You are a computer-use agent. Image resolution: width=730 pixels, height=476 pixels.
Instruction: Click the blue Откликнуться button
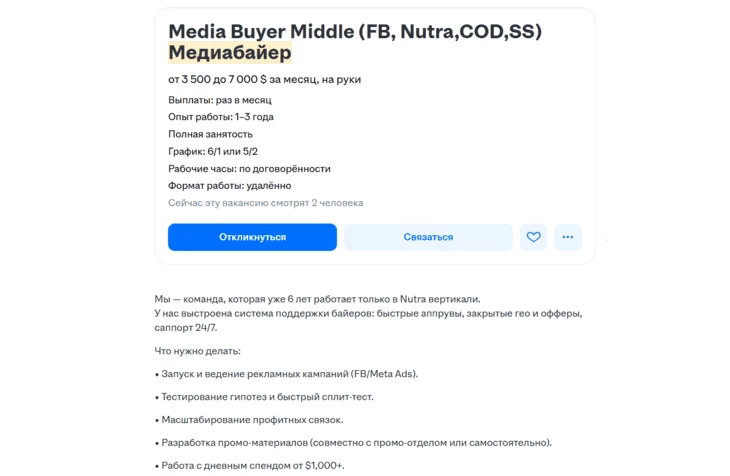[252, 237]
